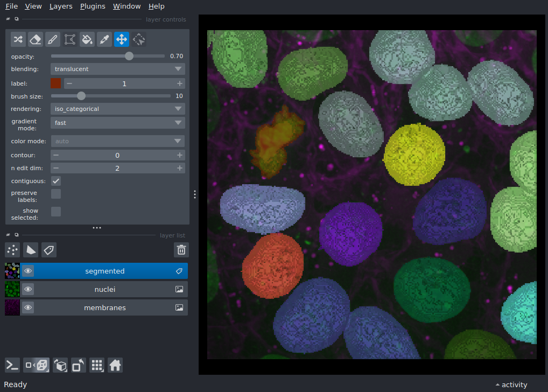Expand the rendering dropdown
The image size is (548, 392).
point(117,109)
